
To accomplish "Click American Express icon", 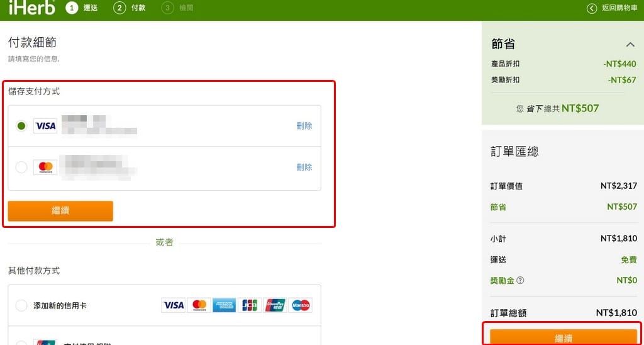I will click(x=225, y=305).
